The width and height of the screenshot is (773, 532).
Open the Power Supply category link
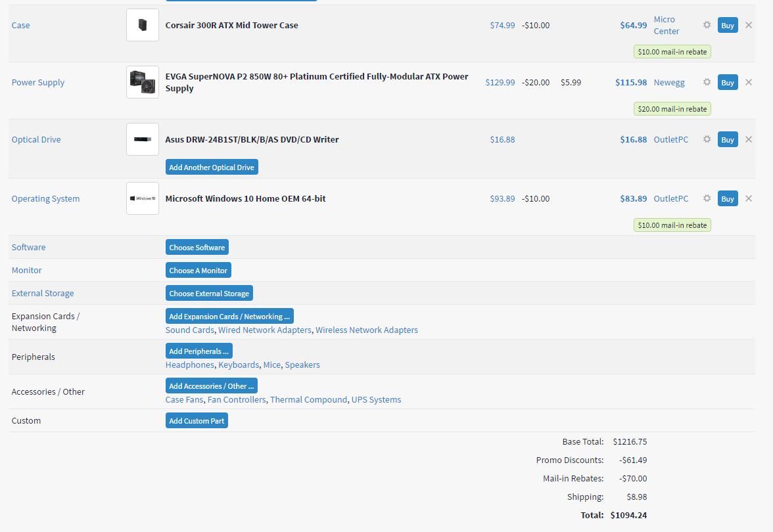[38, 82]
